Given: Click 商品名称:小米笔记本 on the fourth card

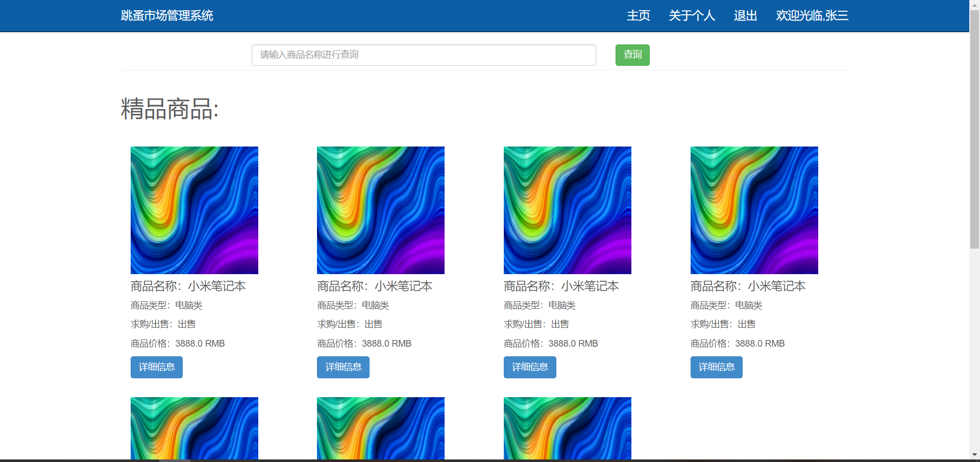Looking at the screenshot, I should coord(748,286).
